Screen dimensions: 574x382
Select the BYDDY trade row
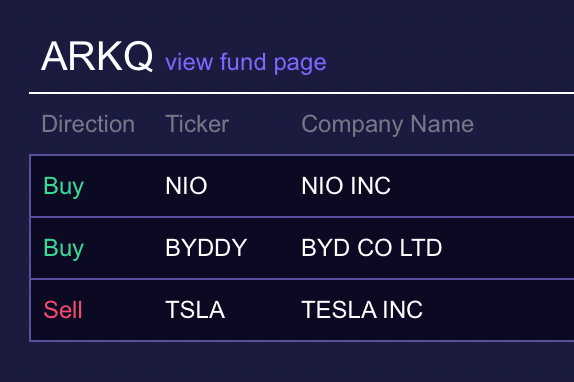tap(302, 248)
